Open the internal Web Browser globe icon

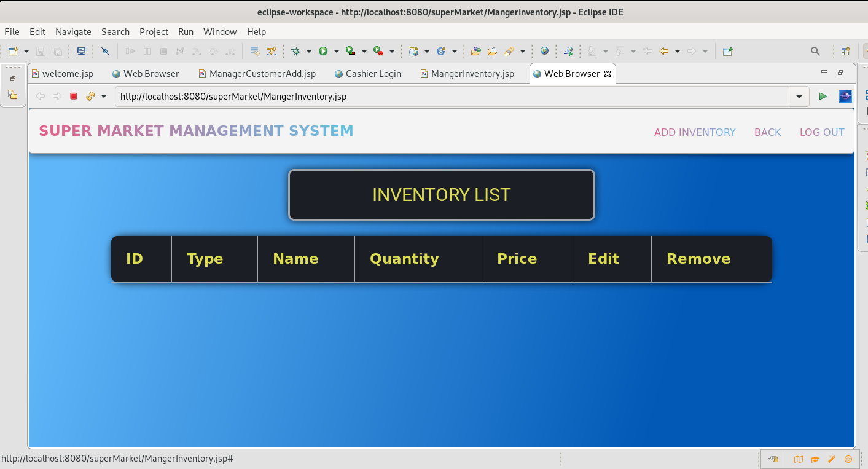(544, 51)
